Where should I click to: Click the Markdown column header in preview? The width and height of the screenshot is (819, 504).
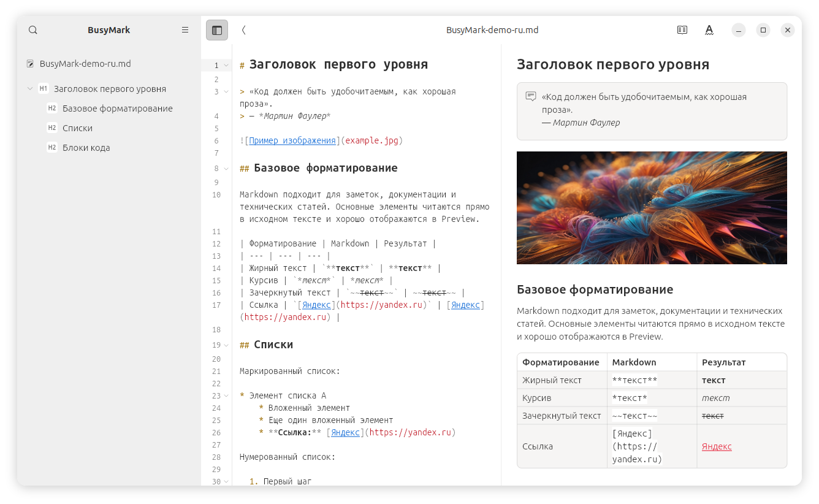[x=634, y=362]
